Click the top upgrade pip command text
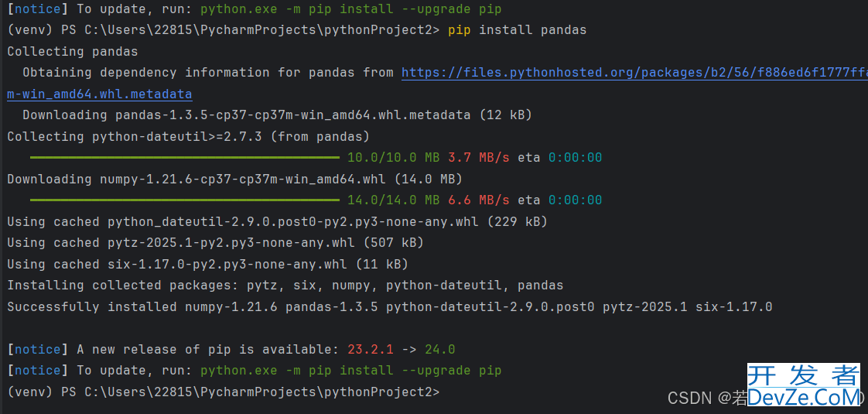The image size is (868, 414). tap(351, 9)
